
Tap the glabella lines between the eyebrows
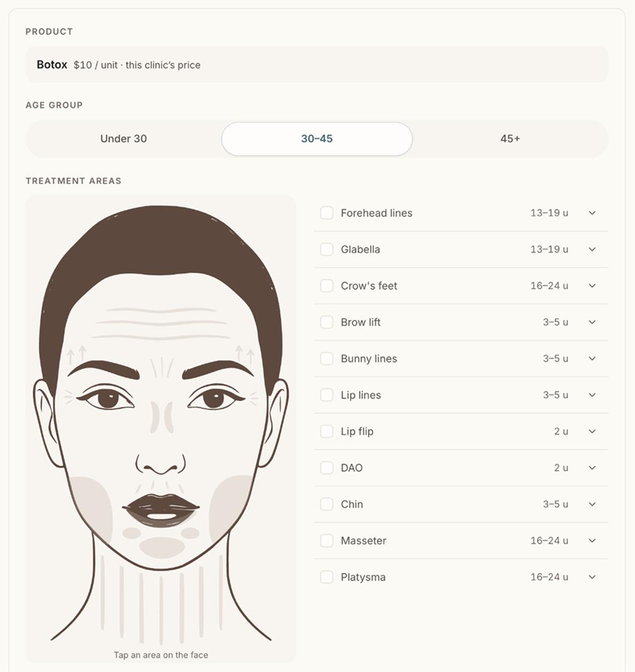click(162, 368)
